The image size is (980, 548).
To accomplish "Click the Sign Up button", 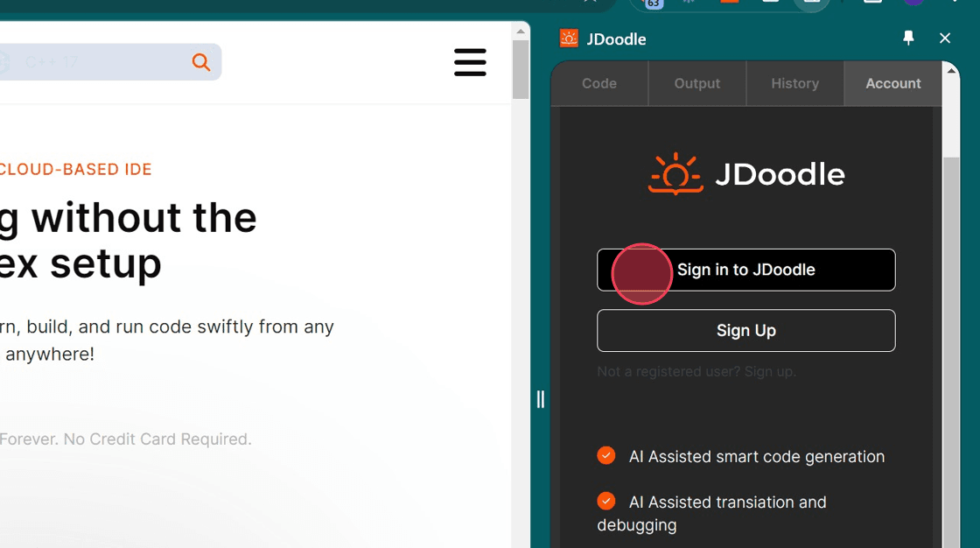I will coord(745,330).
